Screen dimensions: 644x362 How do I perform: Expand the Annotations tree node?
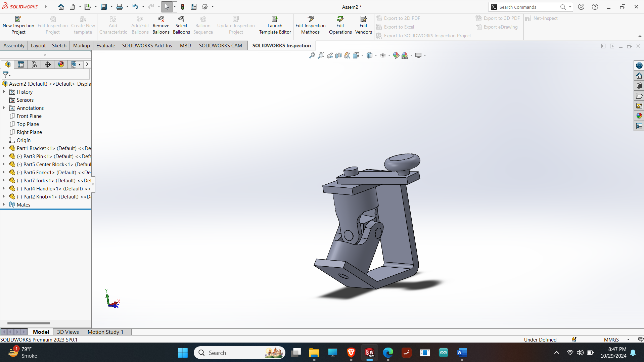(4, 108)
